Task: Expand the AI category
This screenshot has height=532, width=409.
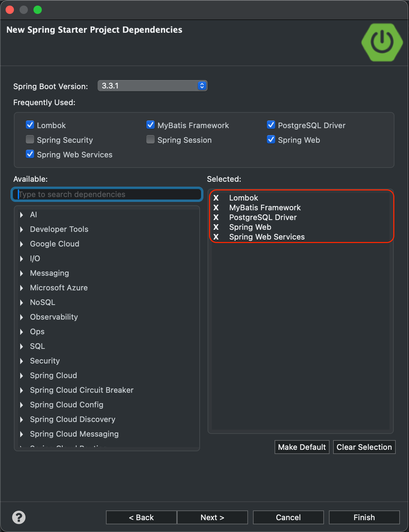Action: (x=22, y=215)
